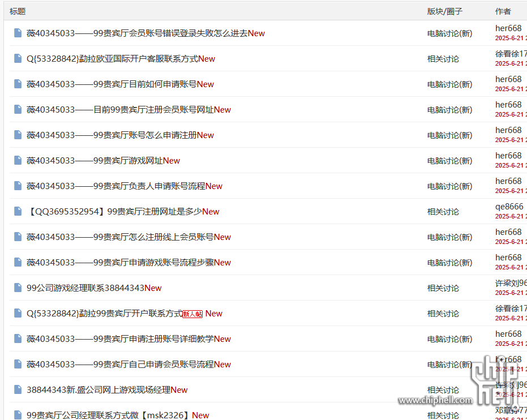
Task: Click the document icon beside 勐拉欧亚国际开户客服联系方式 thread
Action: coord(18,58)
